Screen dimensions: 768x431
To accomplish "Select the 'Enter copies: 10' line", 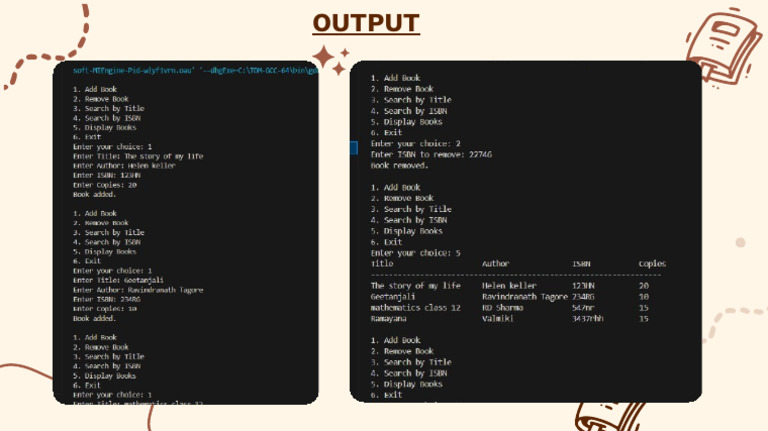I will (105, 309).
